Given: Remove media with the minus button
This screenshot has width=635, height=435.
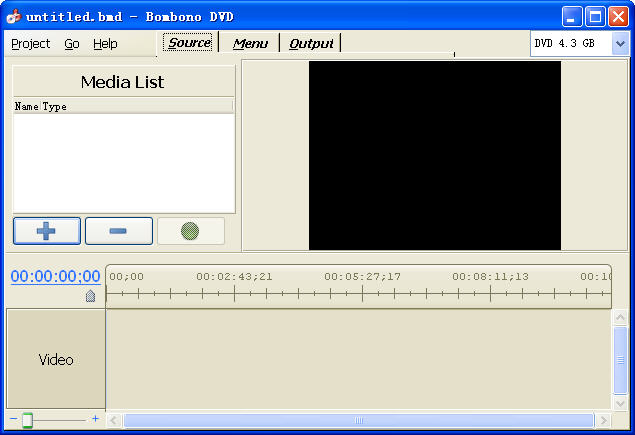Looking at the screenshot, I should coord(119,231).
